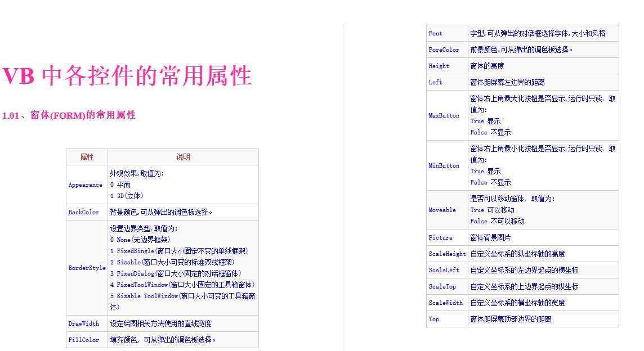Click the '3 FixedDialog' line

click(x=176, y=273)
